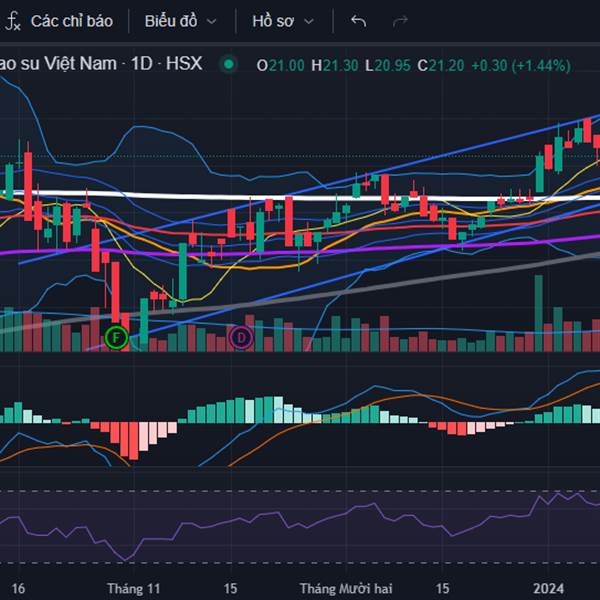The width and height of the screenshot is (600, 600).
Task: Click the undo arrow icon
Action: (x=359, y=21)
